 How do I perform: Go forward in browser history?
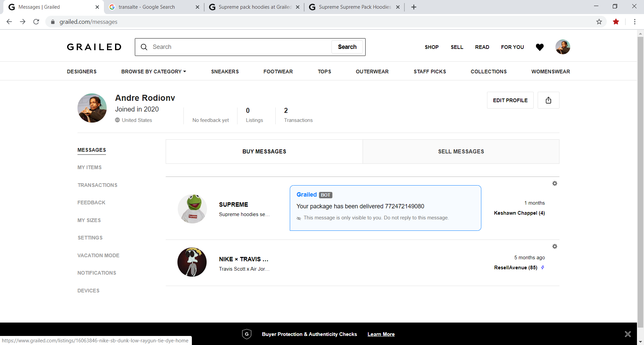click(22, 22)
